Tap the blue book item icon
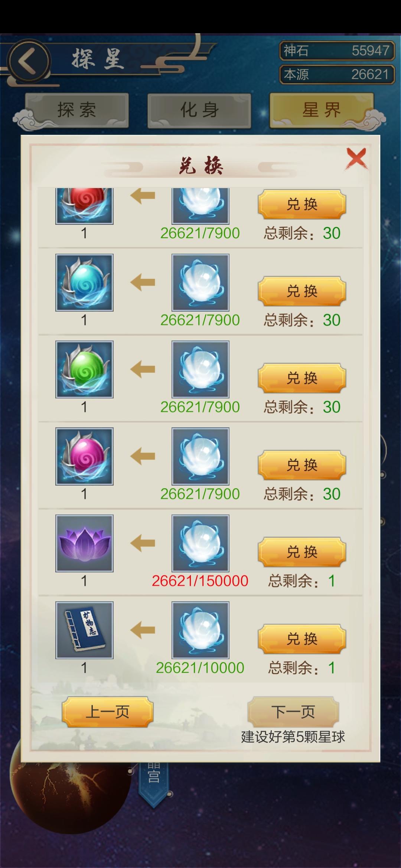The height and width of the screenshot is (868, 401). [x=84, y=630]
